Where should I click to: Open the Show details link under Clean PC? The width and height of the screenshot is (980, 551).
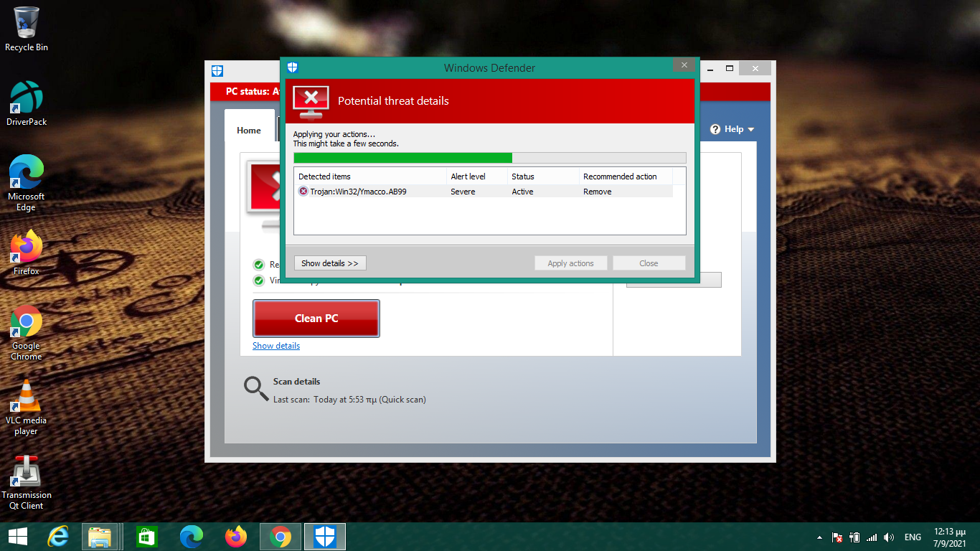[276, 346]
